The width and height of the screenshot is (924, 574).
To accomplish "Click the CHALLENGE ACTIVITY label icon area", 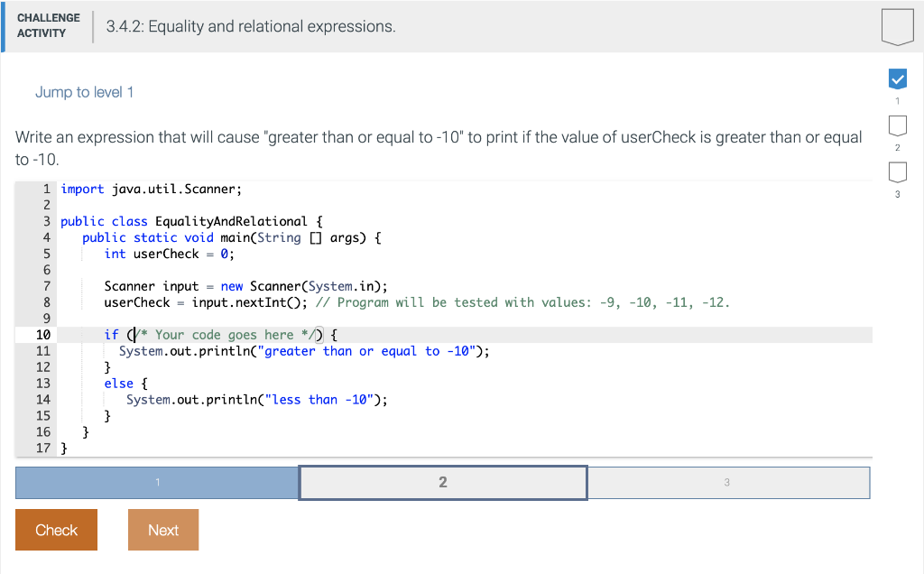I will tap(48, 26).
